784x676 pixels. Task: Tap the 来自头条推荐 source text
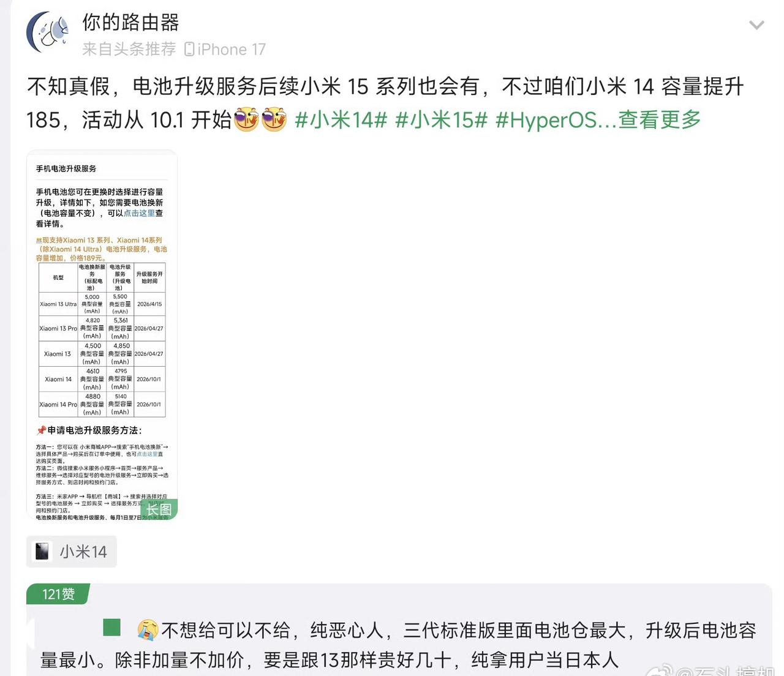pyautogui.click(x=129, y=49)
